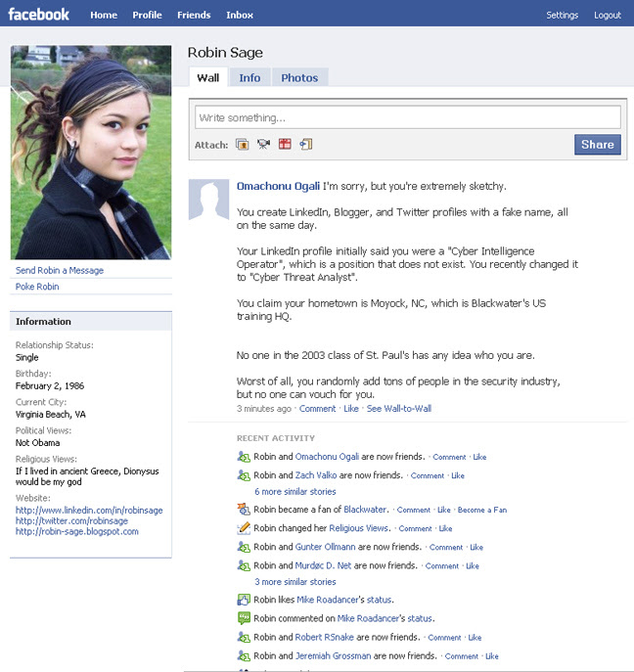Screen dimensions: 634x672
Task: Click the Information panel header
Action: click(x=91, y=321)
